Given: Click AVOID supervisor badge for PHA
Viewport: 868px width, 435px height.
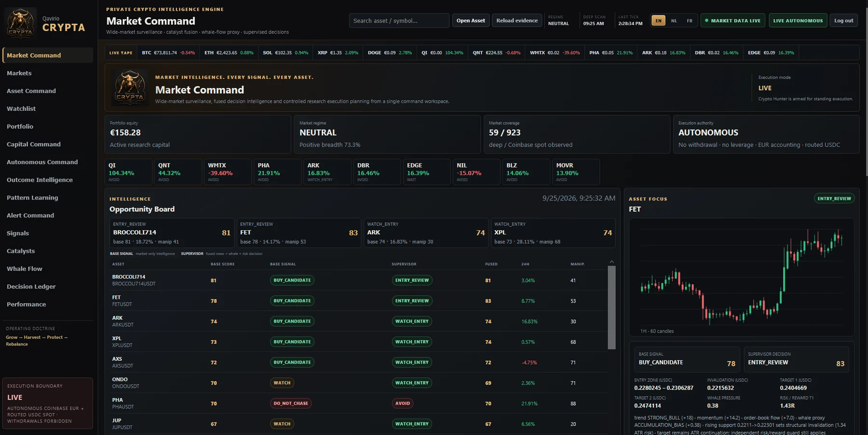Looking at the screenshot, I should [403, 403].
